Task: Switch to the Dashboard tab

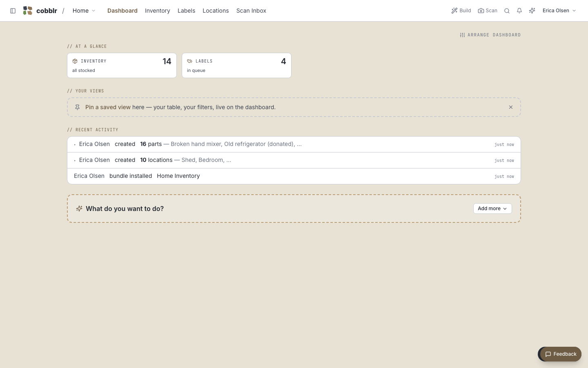Action: click(122, 11)
